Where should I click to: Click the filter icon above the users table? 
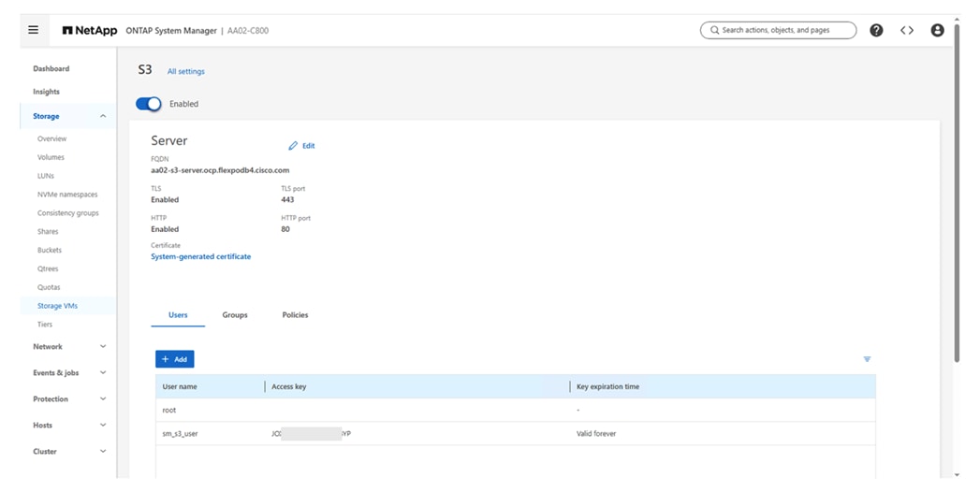pos(867,359)
